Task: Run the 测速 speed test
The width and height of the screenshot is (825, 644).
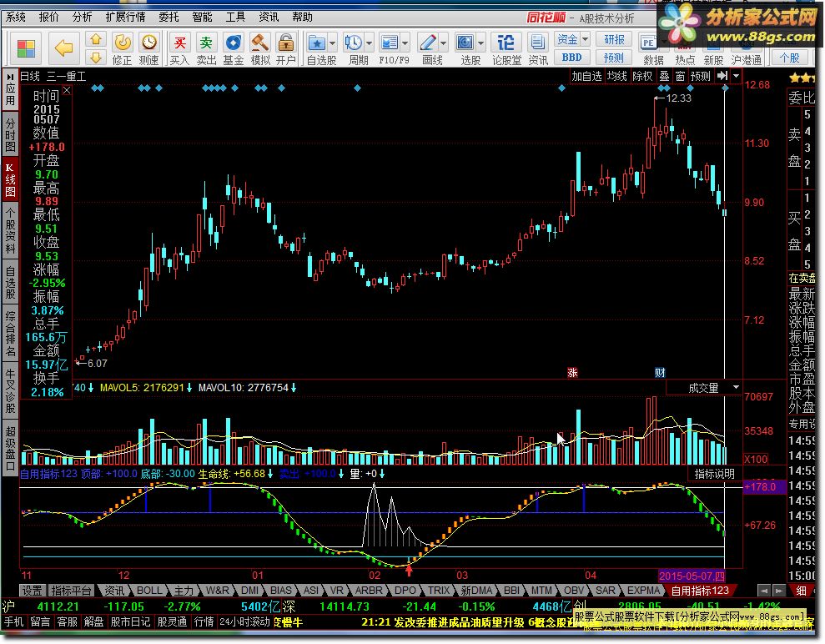Action: click(x=148, y=49)
